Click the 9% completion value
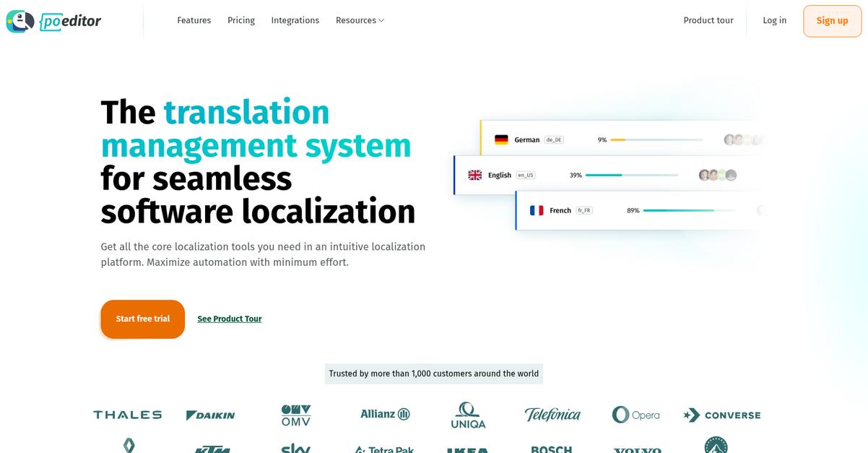 coord(602,140)
